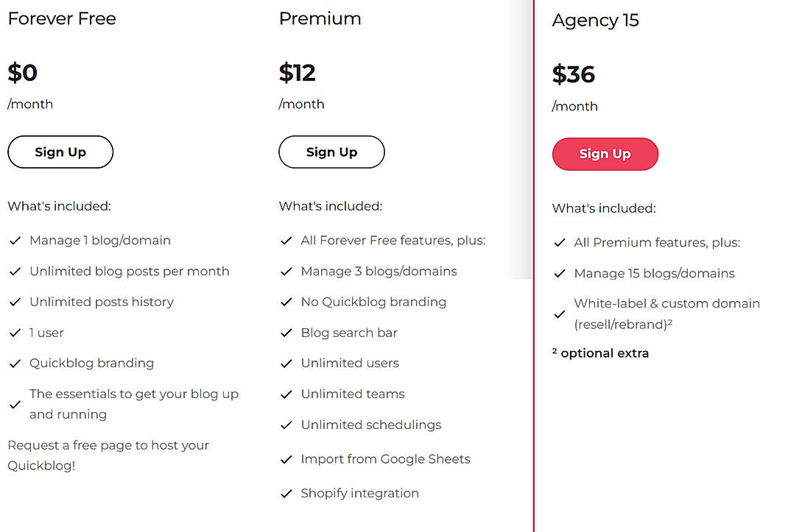Click the checkmark next to "Manage 15 blogs/domains"
Viewport: 788px width, 532px height.
560,273
